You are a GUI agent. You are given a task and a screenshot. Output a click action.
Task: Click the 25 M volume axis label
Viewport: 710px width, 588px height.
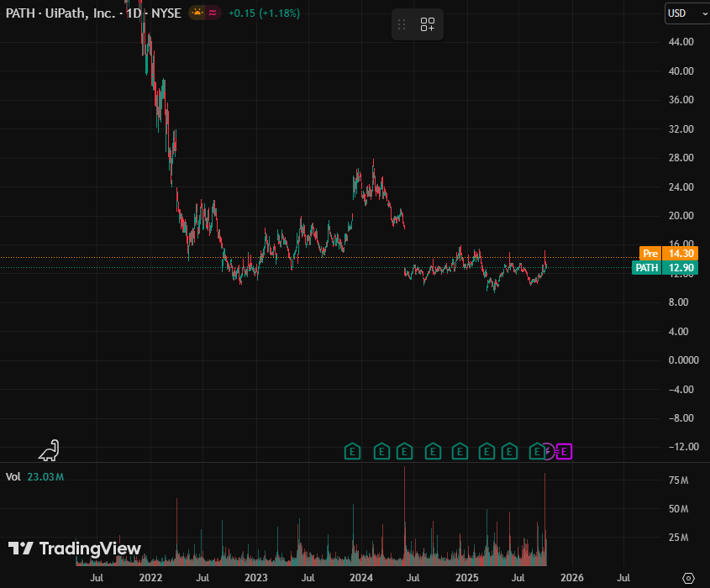coord(678,538)
